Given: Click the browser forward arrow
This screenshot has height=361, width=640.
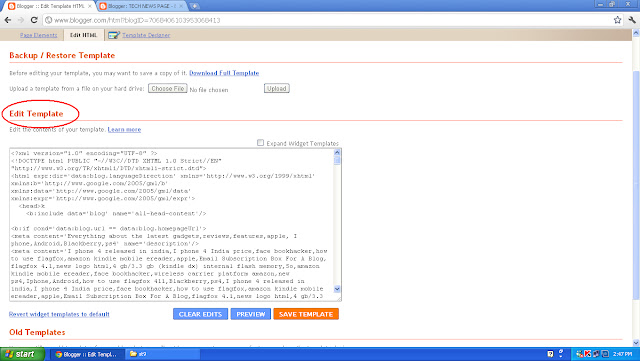Looking at the screenshot, I should coord(21,20).
